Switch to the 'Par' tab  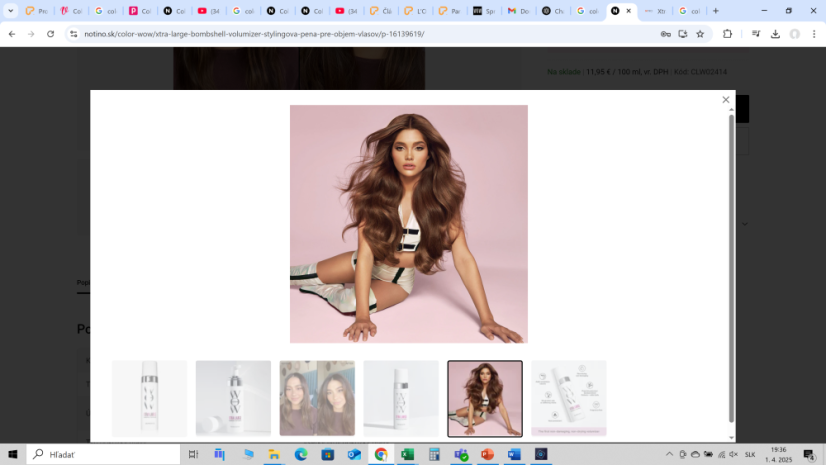click(449, 11)
